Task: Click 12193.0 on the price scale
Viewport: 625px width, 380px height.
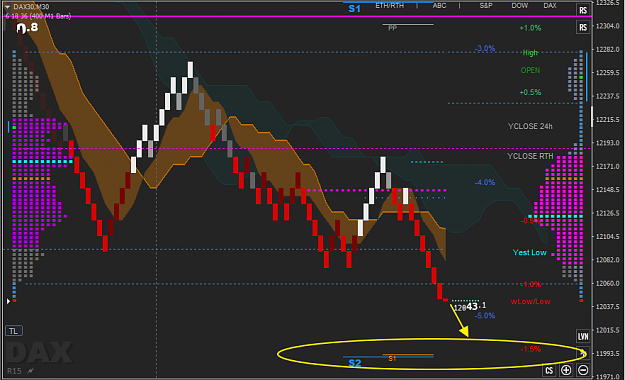Action: [607, 143]
